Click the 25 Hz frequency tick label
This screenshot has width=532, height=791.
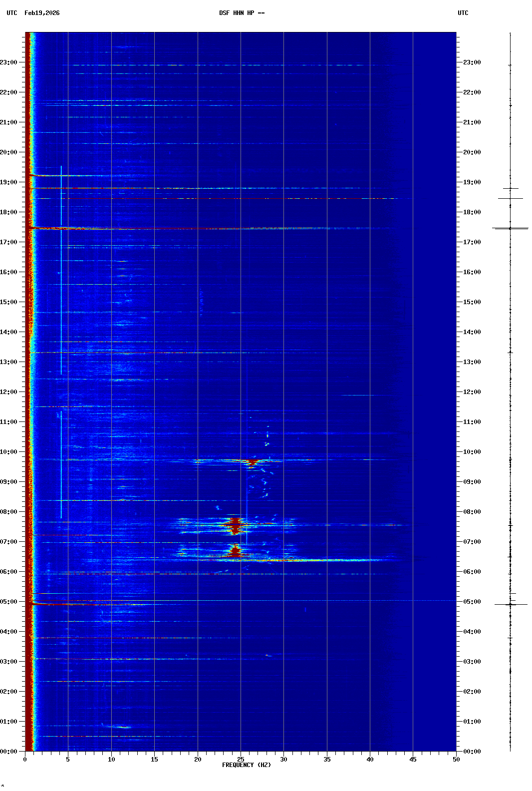tap(241, 760)
